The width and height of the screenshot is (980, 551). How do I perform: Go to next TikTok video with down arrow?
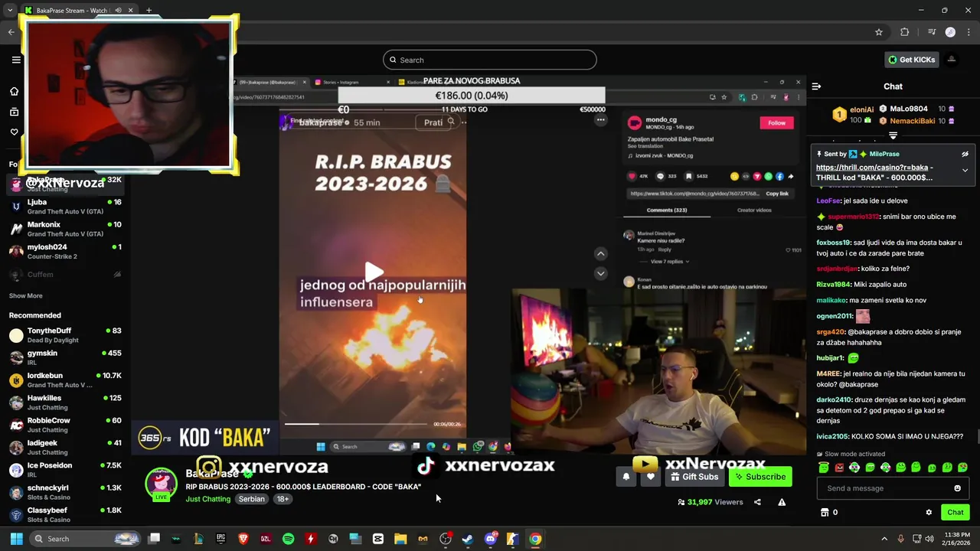(600, 273)
